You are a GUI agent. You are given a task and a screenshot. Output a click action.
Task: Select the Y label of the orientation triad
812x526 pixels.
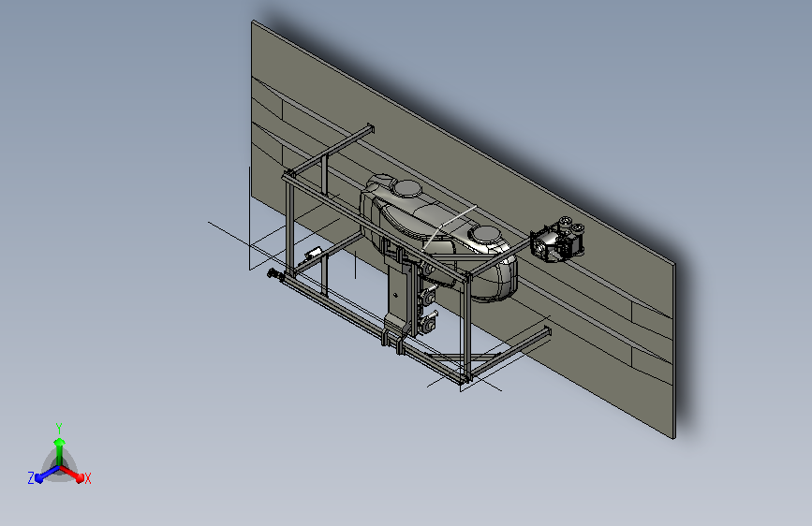[x=59, y=428]
